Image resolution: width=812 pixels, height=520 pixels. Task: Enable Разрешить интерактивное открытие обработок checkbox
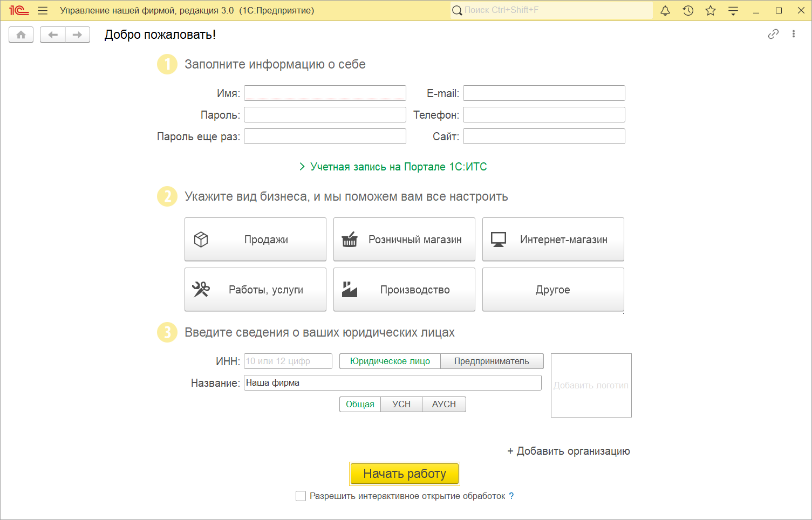coord(301,496)
